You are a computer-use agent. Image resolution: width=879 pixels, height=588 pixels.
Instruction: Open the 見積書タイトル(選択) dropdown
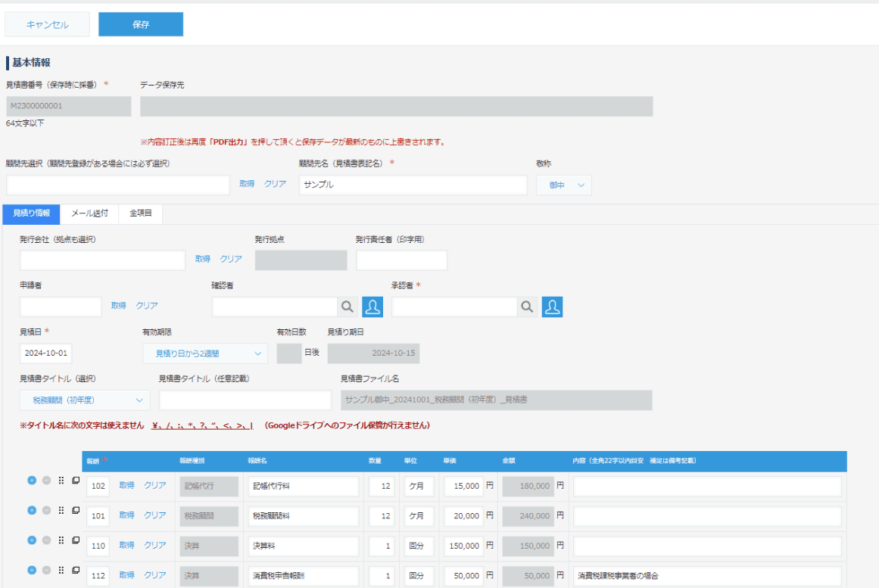click(x=85, y=400)
